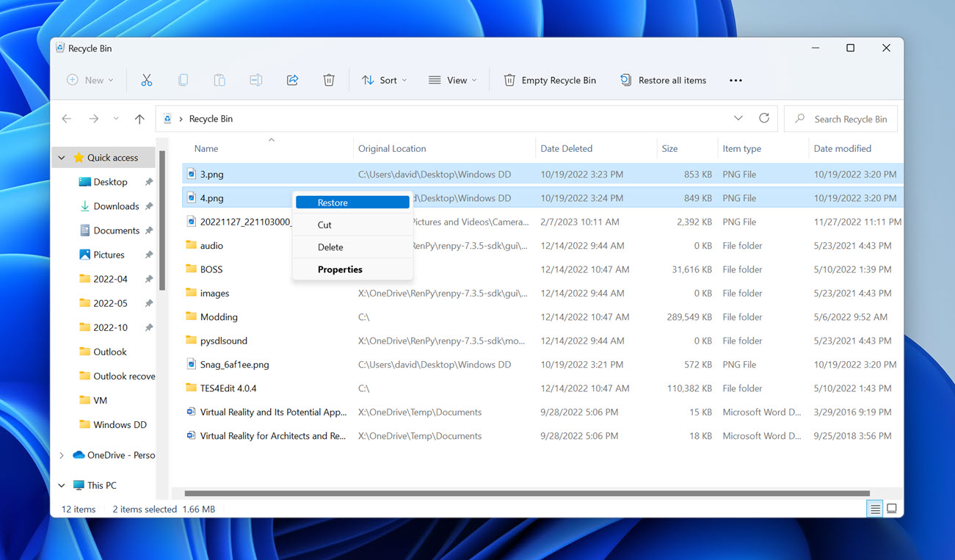Select Outlook recove folder in sidebar
This screenshot has width=955, height=560.
(x=116, y=376)
